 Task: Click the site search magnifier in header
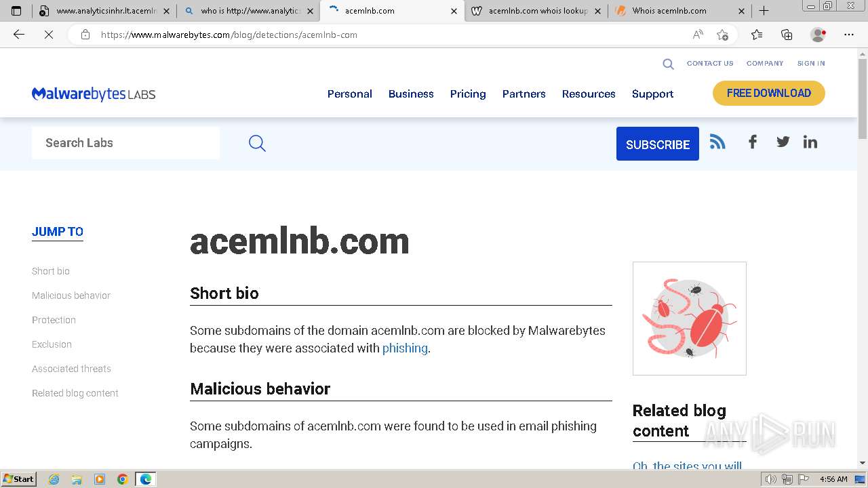coord(668,64)
